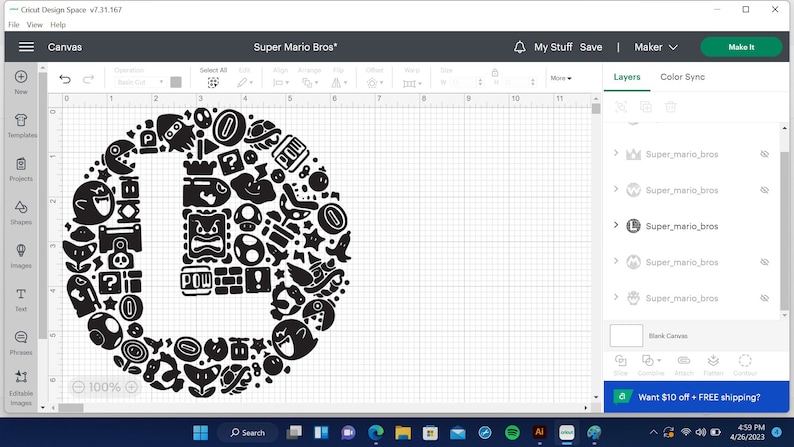This screenshot has height=447, width=794.
Task: Show the W emblem Super_mario_bros layer
Action: [765, 190]
